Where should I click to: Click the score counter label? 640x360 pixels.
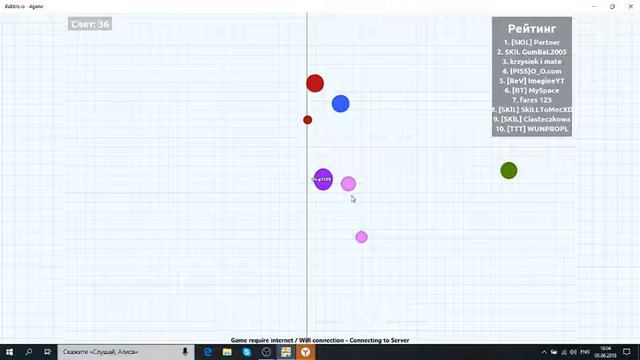[90, 24]
